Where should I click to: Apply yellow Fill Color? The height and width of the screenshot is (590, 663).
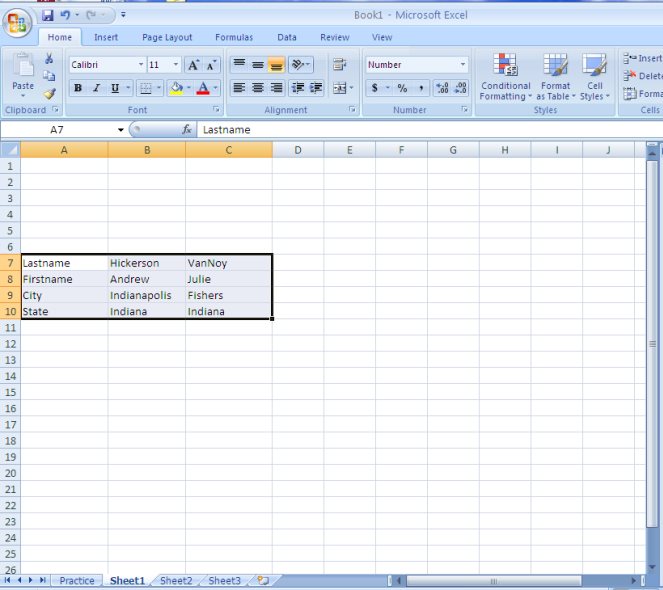pos(176,88)
